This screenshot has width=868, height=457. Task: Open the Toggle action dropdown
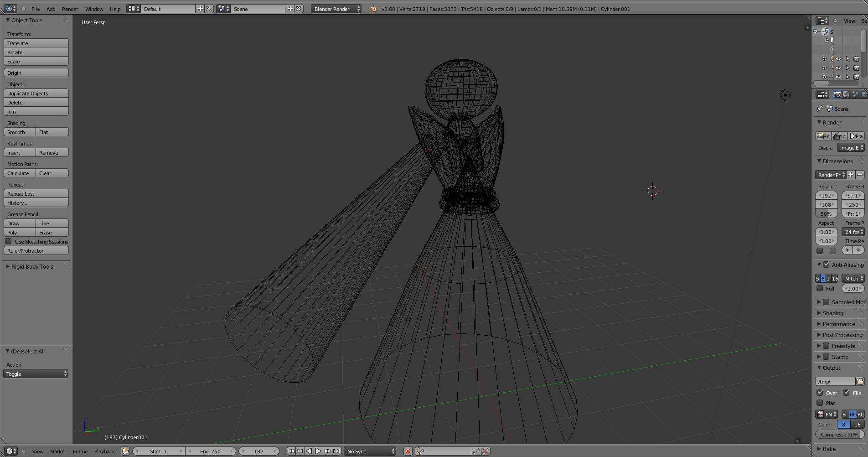click(36, 374)
